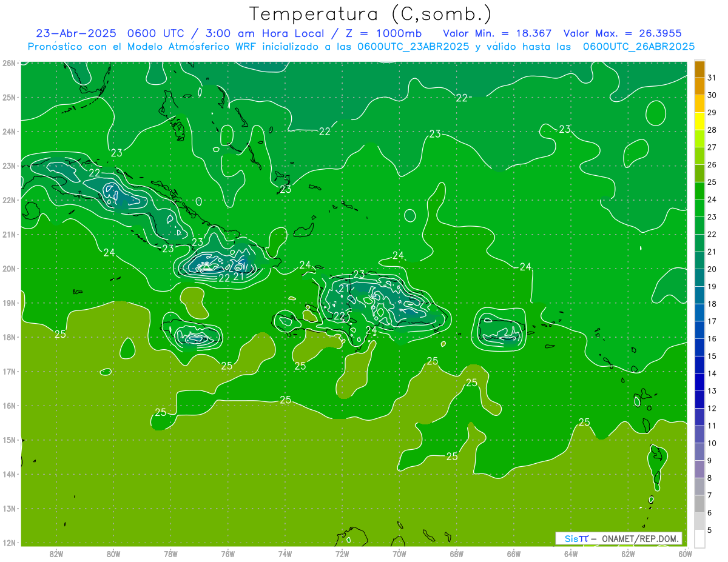
Task: Click the '66W' longitude axis label
Action: point(513,554)
